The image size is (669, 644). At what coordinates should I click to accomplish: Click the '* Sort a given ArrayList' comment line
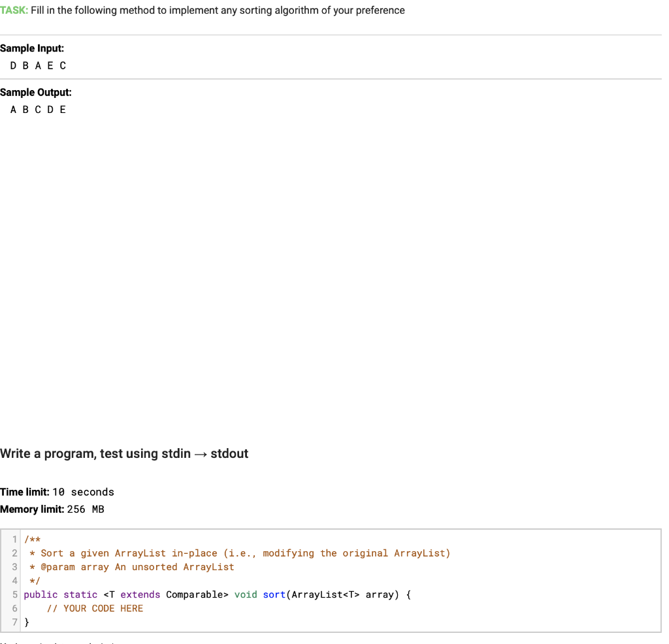240,553
